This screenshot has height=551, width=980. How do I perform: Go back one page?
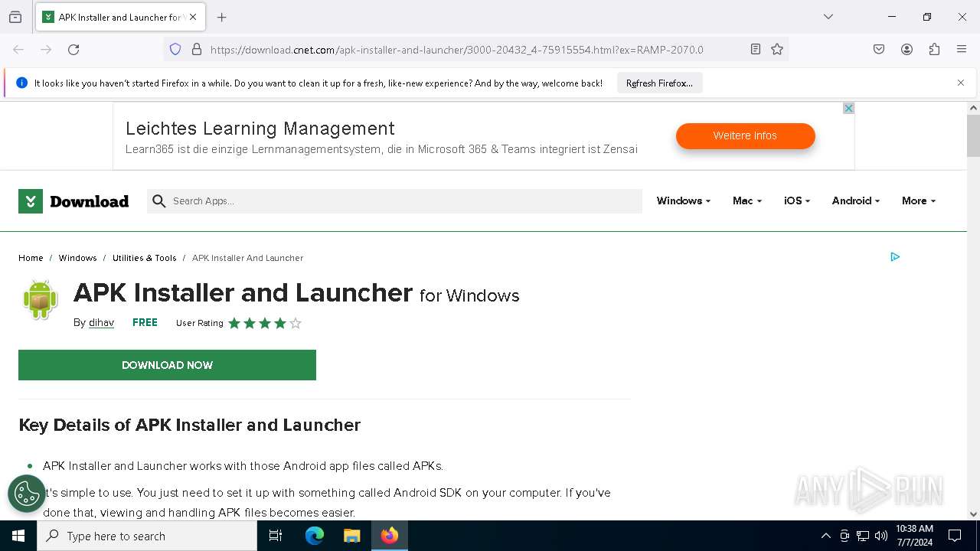(18, 50)
